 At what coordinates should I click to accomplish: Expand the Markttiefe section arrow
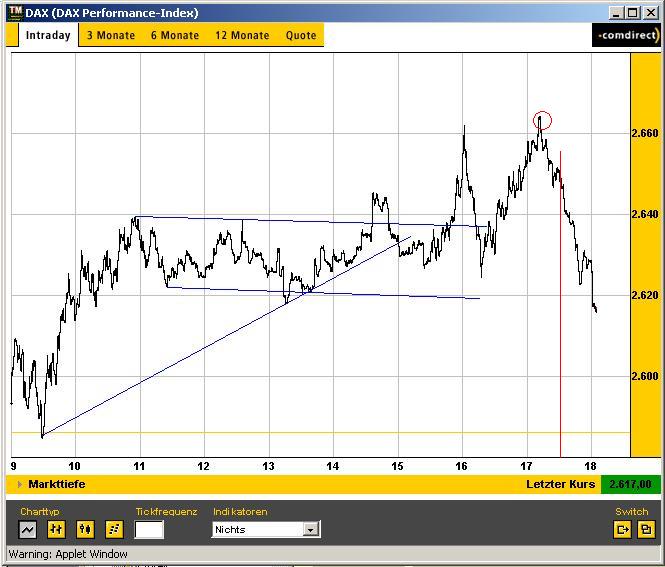[x=19, y=484]
